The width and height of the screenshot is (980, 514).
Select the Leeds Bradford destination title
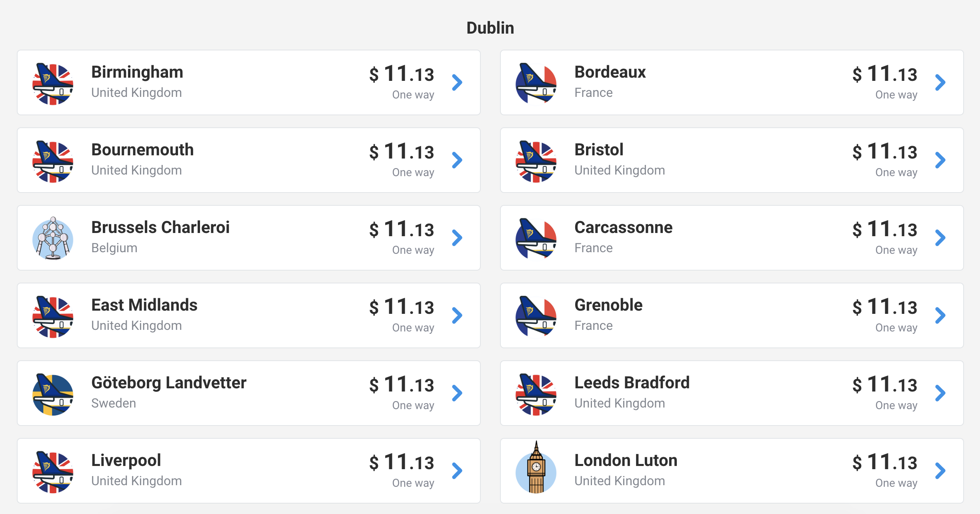(x=632, y=383)
